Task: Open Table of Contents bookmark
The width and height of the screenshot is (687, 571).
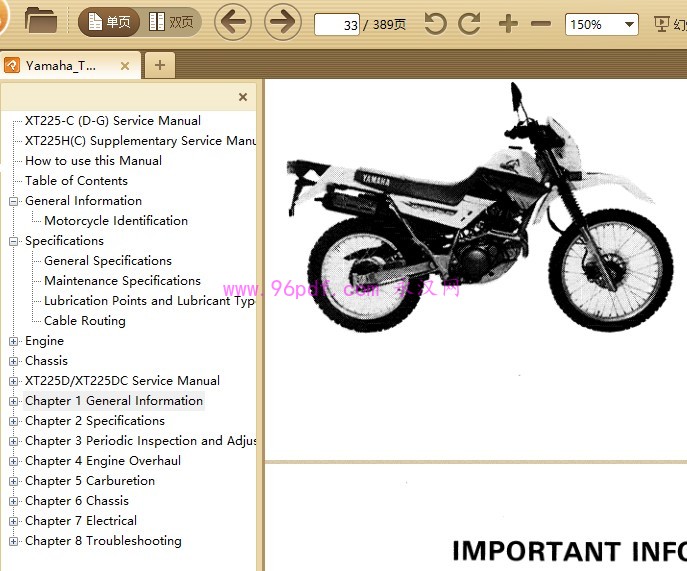Action: pos(76,181)
